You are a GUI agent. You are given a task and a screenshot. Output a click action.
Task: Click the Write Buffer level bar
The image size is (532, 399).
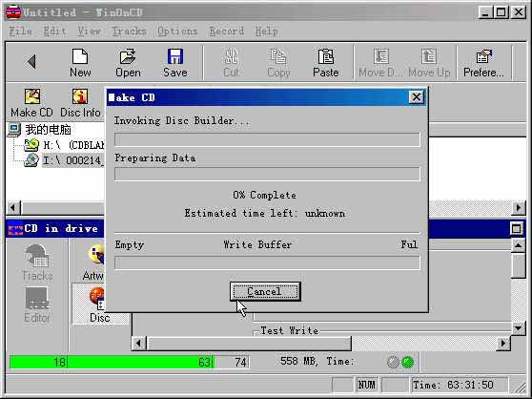point(267,262)
